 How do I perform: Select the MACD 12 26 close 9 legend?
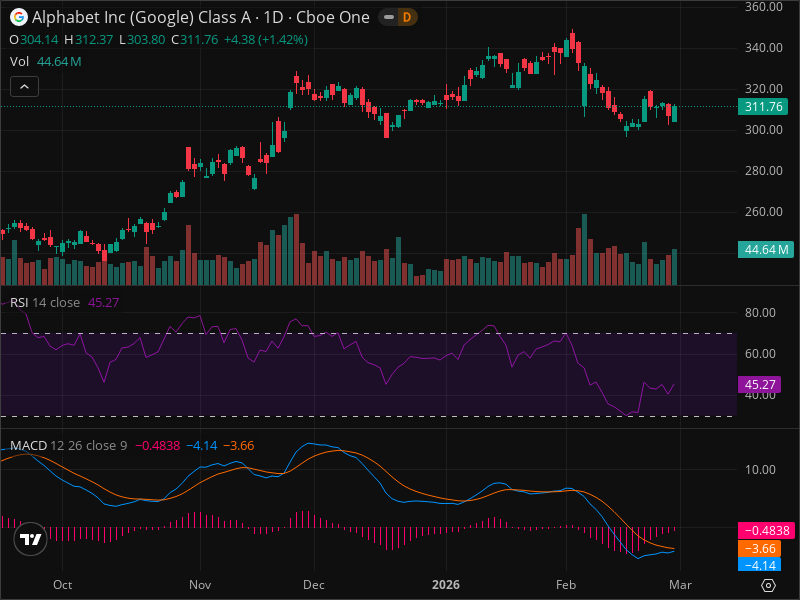(x=68, y=445)
